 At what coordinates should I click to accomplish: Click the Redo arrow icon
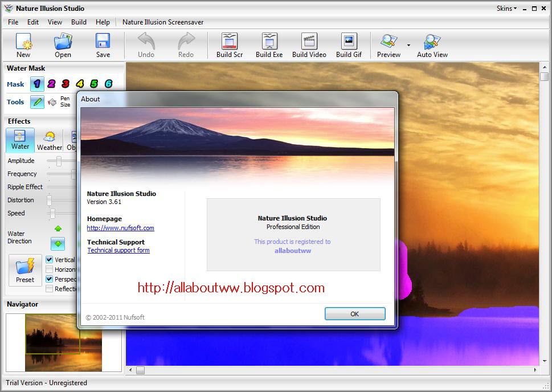[x=186, y=42]
